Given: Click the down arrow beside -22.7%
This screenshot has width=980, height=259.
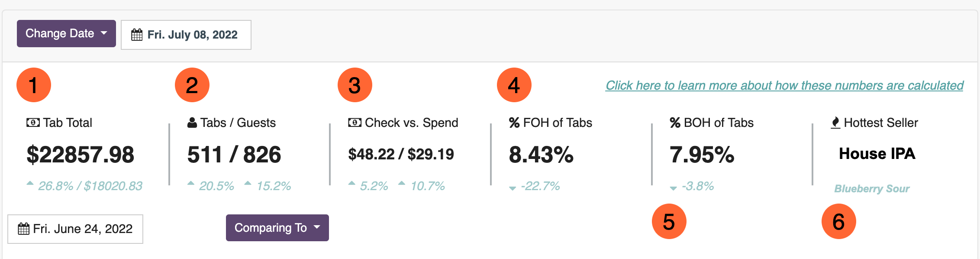Looking at the screenshot, I should pyautogui.click(x=513, y=188).
